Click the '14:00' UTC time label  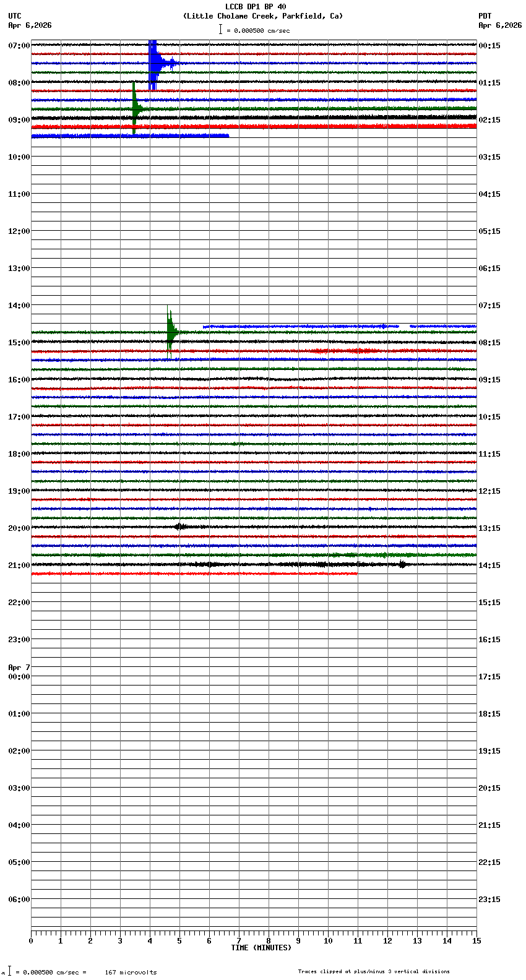click(19, 306)
